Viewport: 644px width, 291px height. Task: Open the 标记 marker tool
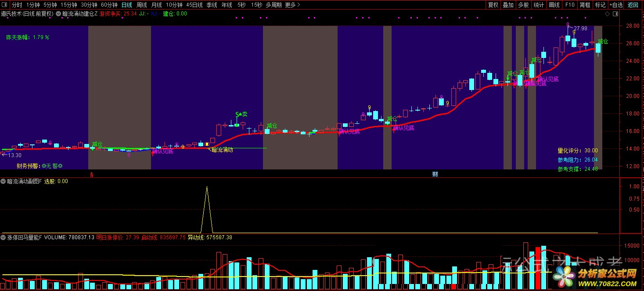600,5
